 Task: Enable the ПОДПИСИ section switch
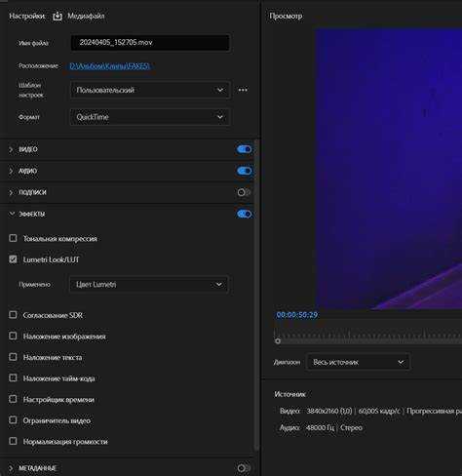coord(244,192)
